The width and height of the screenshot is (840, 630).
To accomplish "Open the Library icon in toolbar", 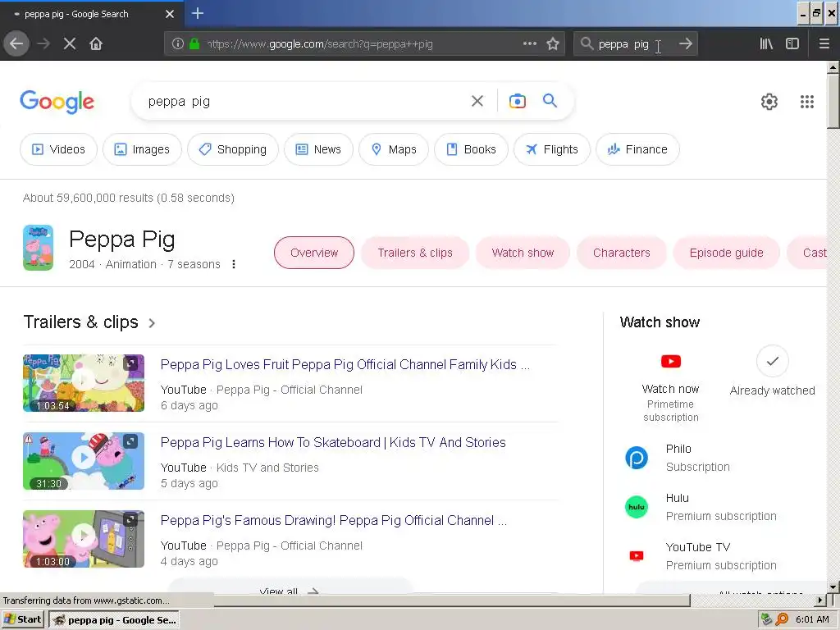I will (x=766, y=44).
